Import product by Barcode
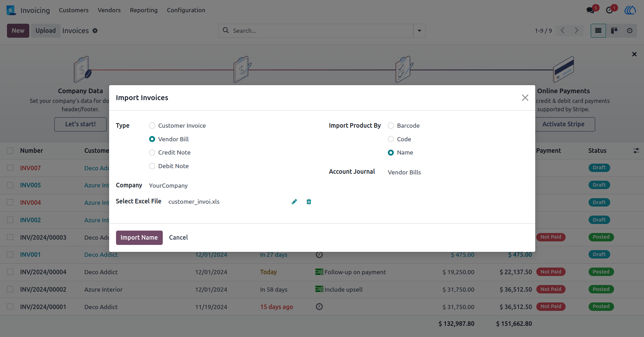The height and width of the screenshot is (337, 644). click(391, 126)
